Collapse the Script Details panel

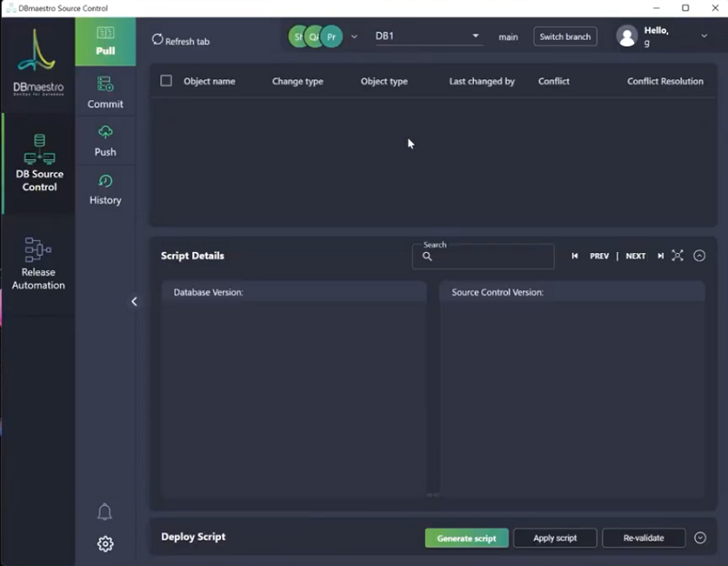pyautogui.click(x=699, y=256)
